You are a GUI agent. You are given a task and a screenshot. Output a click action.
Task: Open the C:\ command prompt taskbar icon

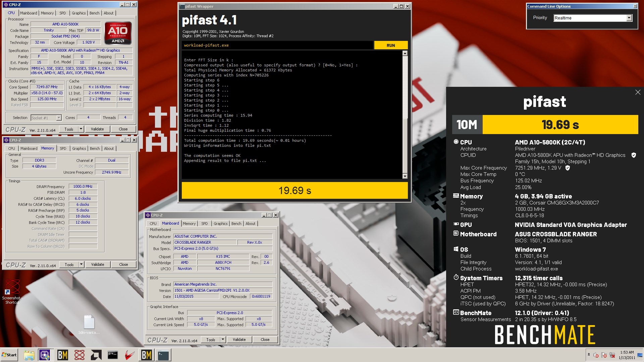pos(113,355)
